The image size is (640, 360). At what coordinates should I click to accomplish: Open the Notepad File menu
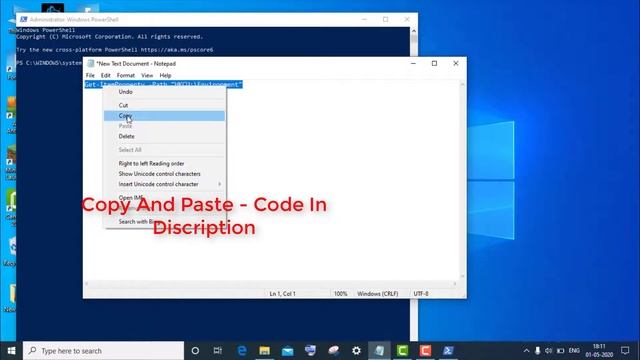(x=90, y=76)
